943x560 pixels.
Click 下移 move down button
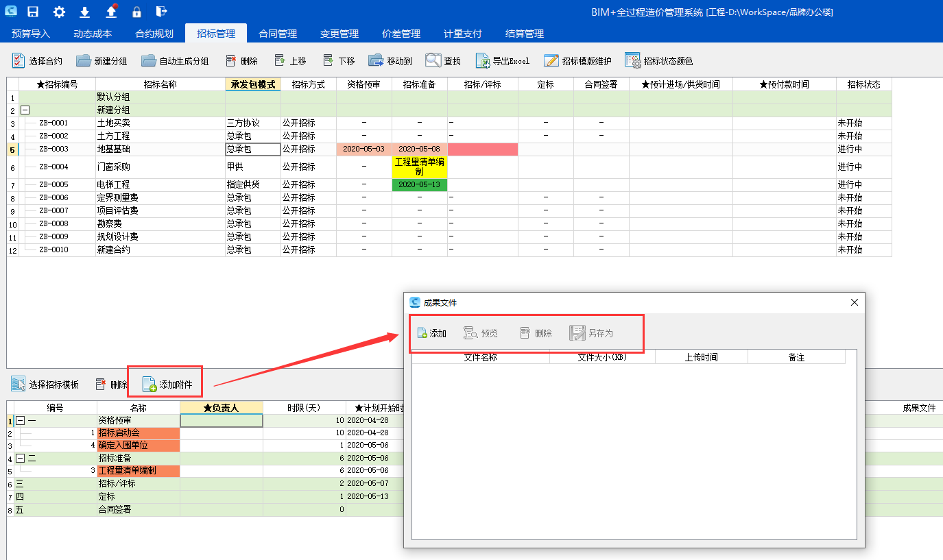point(339,61)
